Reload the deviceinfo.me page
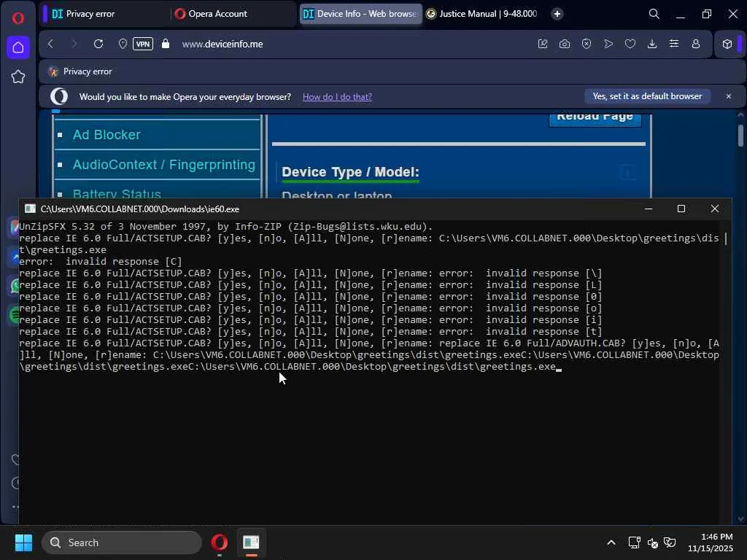This screenshot has height=560, width=747. tap(98, 44)
